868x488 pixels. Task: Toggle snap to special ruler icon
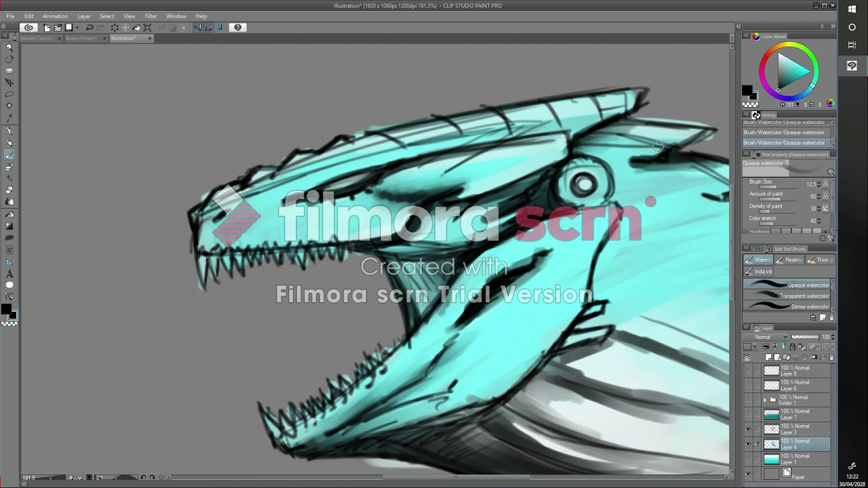pyautogui.click(x=209, y=28)
